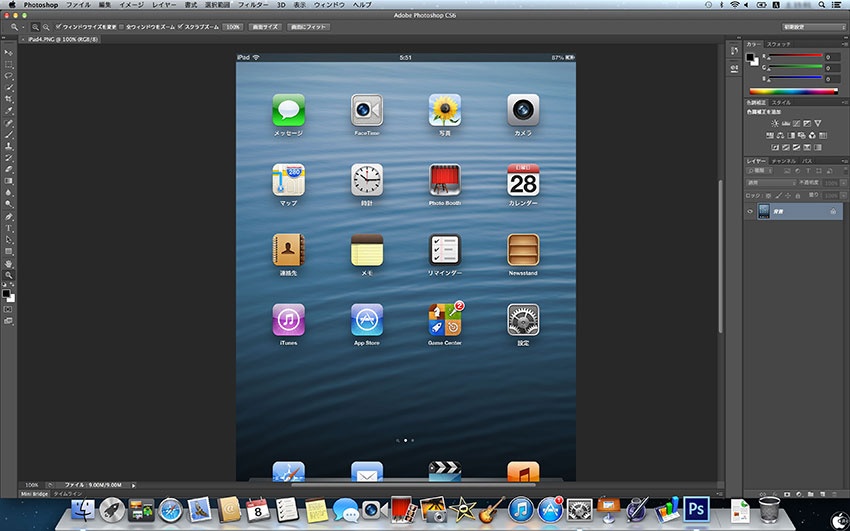Click the foreground color swatch in Color panel

click(750, 57)
